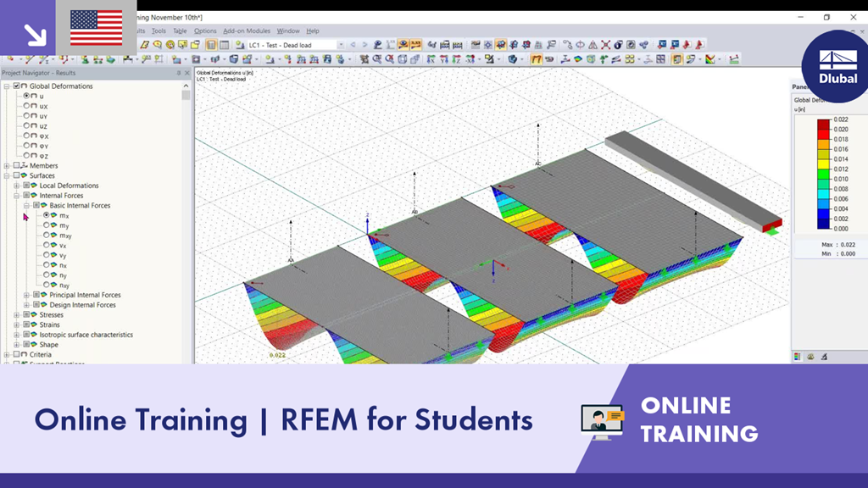
Task: Open the Tools menu
Action: [x=159, y=31]
